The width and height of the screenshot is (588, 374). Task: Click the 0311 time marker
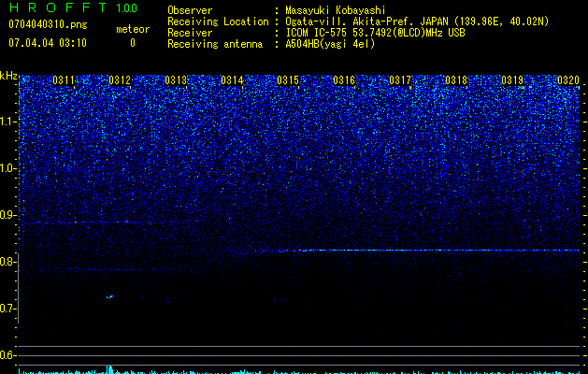pos(64,80)
